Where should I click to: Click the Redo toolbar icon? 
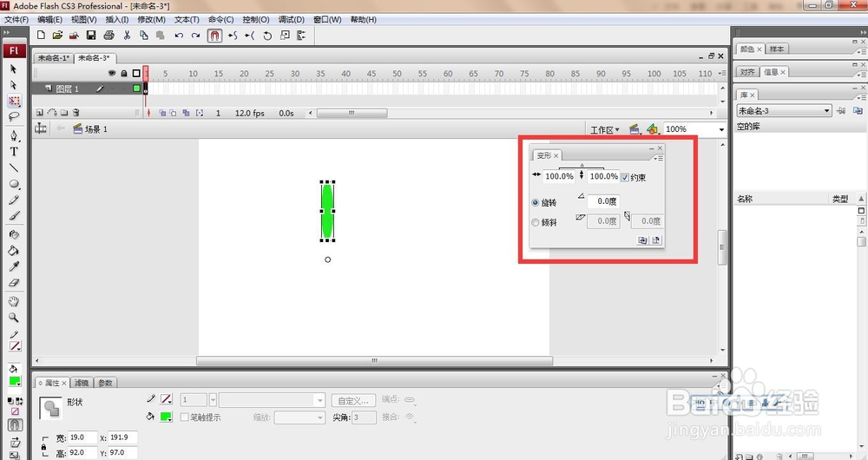coord(195,36)
